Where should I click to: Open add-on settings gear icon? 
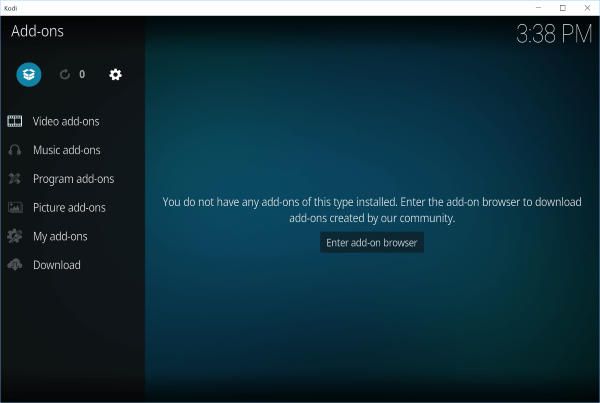pyautogui.click(x=115, y=74)
